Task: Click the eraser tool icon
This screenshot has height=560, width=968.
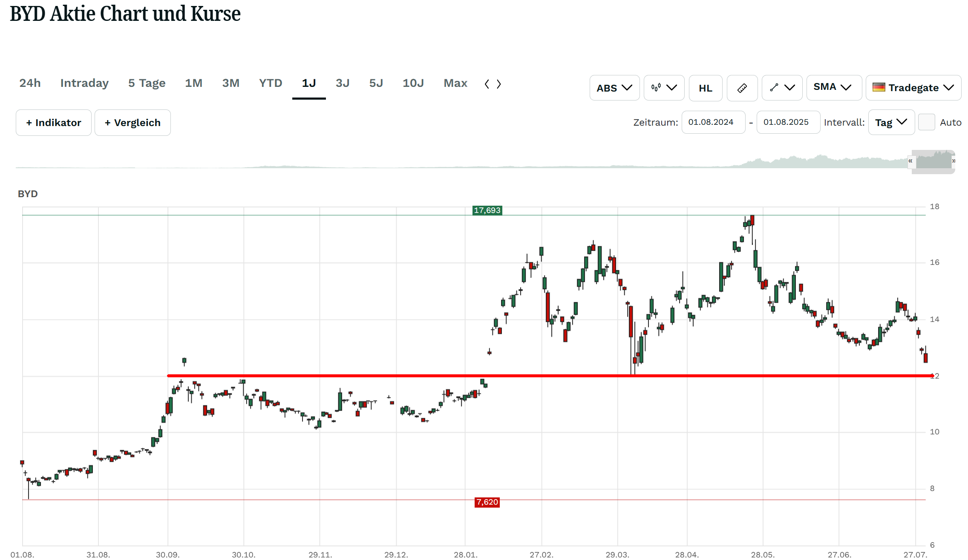Action: tap(742, 88)
